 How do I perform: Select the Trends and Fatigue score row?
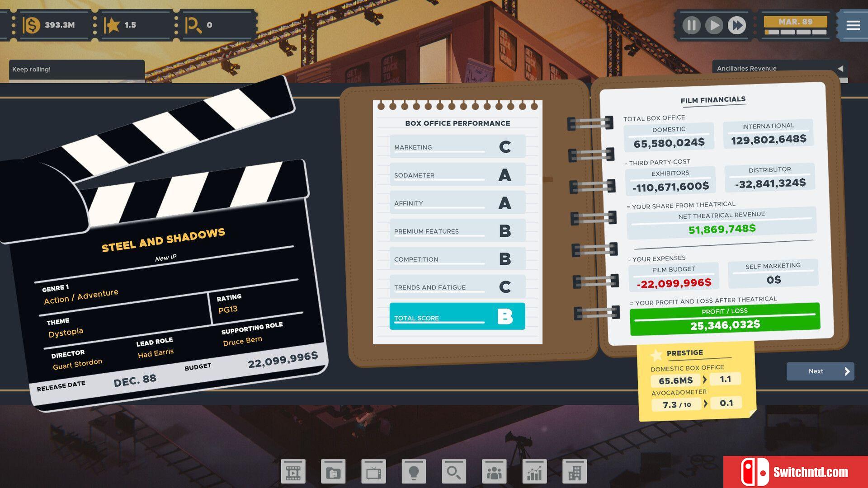(457, 286)
